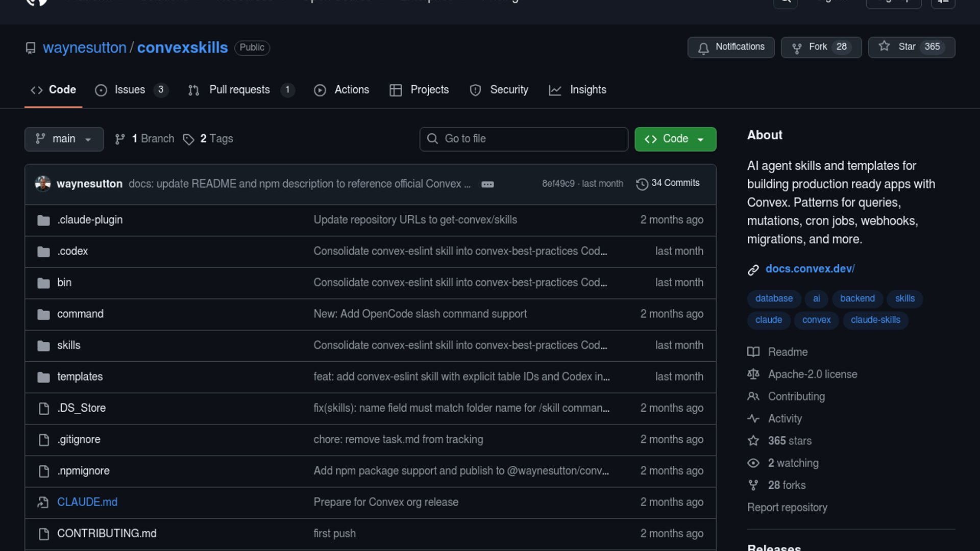The image size is (980, 551).
Task: Expand the green Code dropdown
Action: click(675, 139)
